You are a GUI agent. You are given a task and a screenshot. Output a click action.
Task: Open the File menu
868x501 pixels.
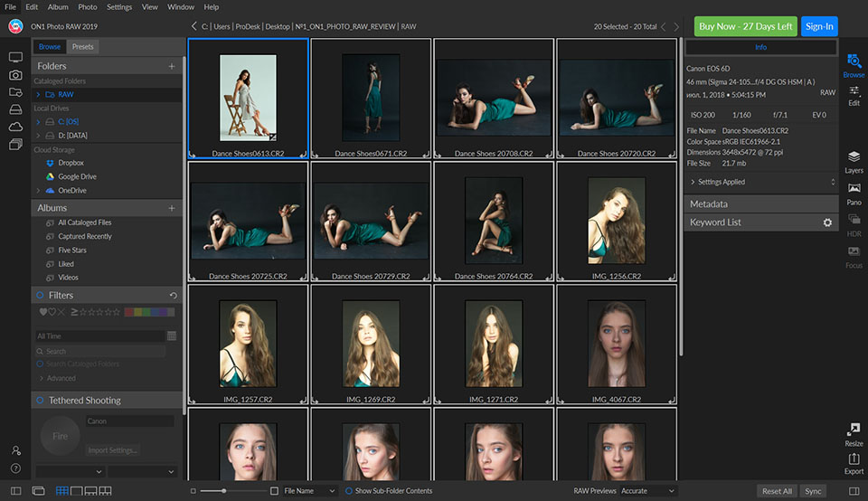coord(11,7)
